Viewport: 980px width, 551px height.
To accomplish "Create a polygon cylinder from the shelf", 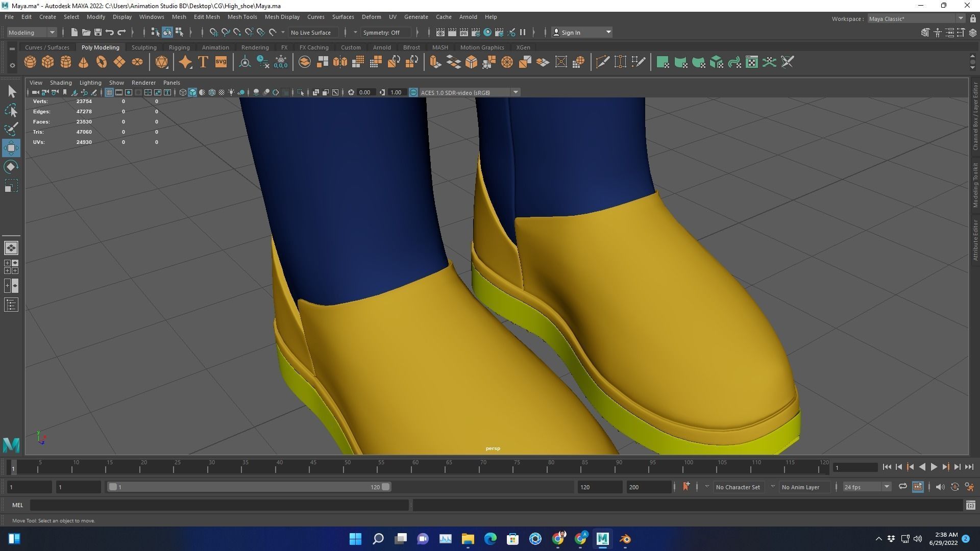I will coord(66,62).
